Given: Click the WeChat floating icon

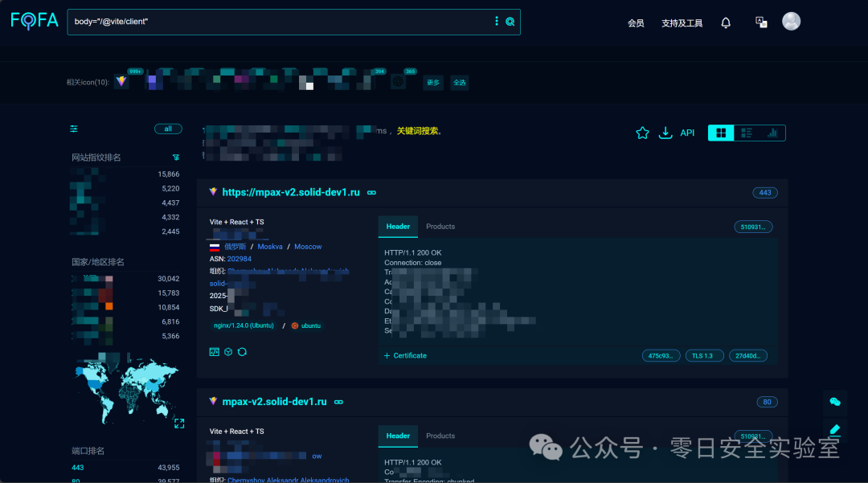Looking at the screenshot, I should click(x=835, y=402).
